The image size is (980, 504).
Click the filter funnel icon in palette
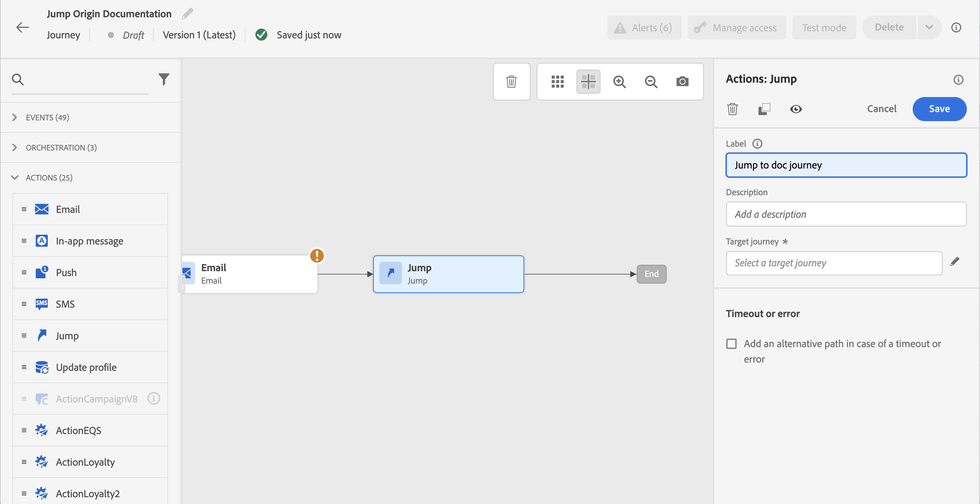click(x=164, y=79)
